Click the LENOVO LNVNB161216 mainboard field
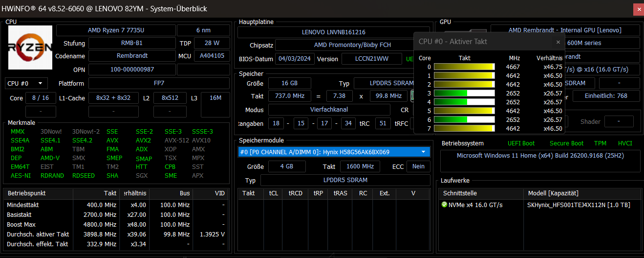Image resolution: width=644 pixels, height=258 pixels. tap(334, 32)
